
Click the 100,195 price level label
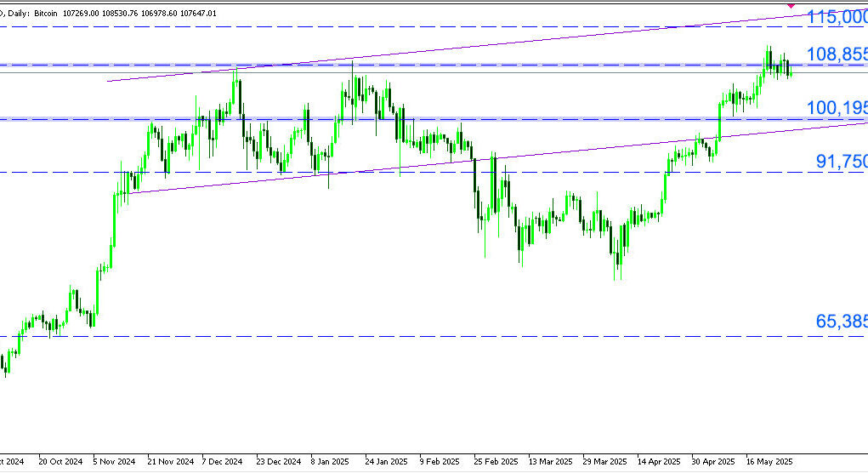pos(837,108)
